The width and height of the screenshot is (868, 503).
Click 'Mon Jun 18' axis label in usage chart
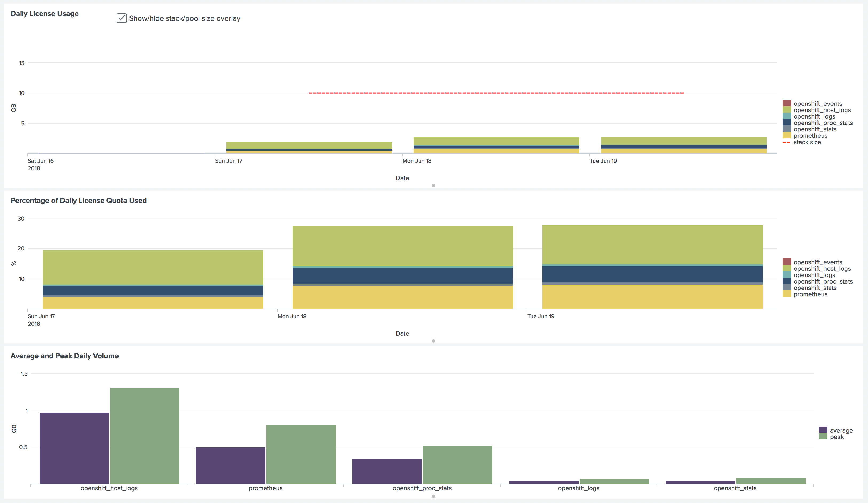(x=417, y=161)
